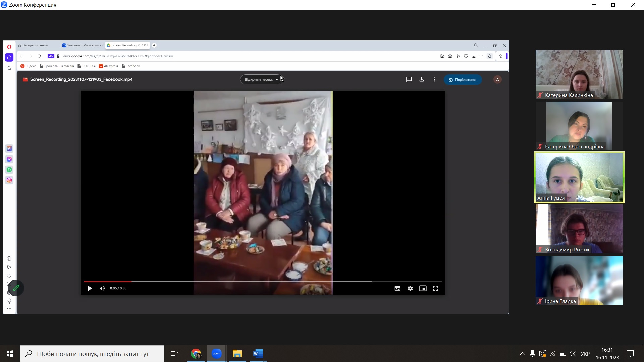
Task: Click the video progress bar
Action: tap(235, 282)
